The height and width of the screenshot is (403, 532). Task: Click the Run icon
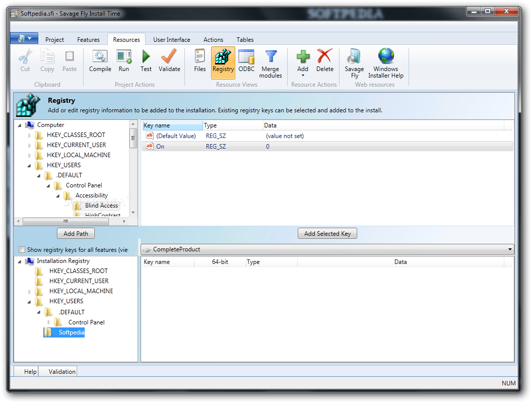tap(124, 56)
